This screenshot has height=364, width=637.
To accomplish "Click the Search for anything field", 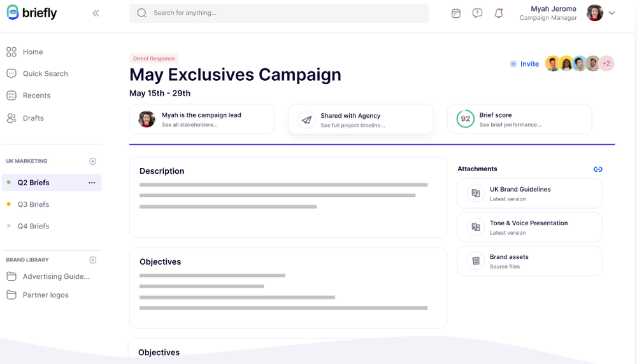I will click(279, 13).
